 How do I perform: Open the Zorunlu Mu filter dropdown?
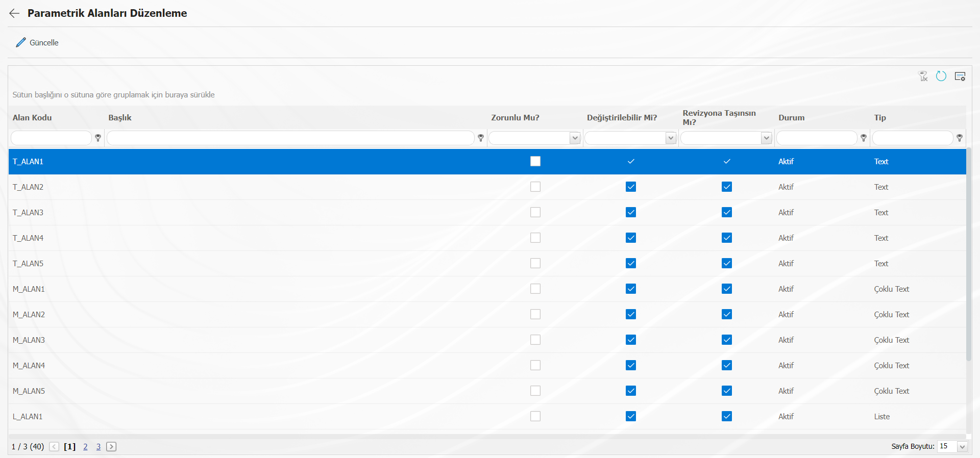[575, 138]
